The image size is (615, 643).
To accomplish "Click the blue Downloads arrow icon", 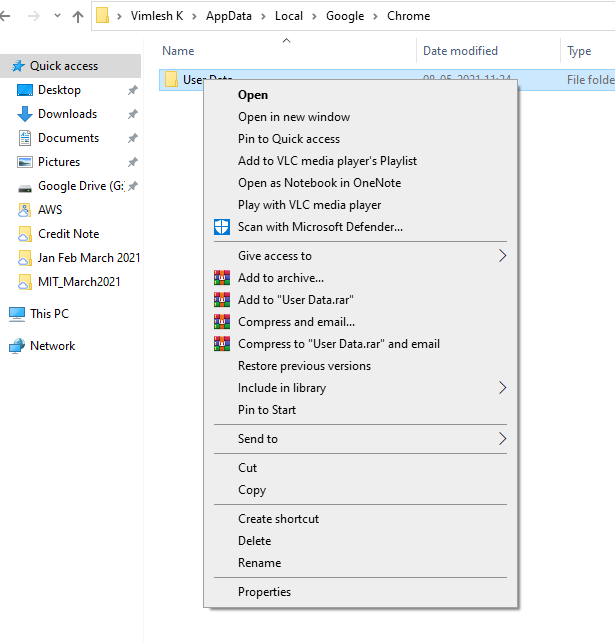I will (x=25, y=114).
